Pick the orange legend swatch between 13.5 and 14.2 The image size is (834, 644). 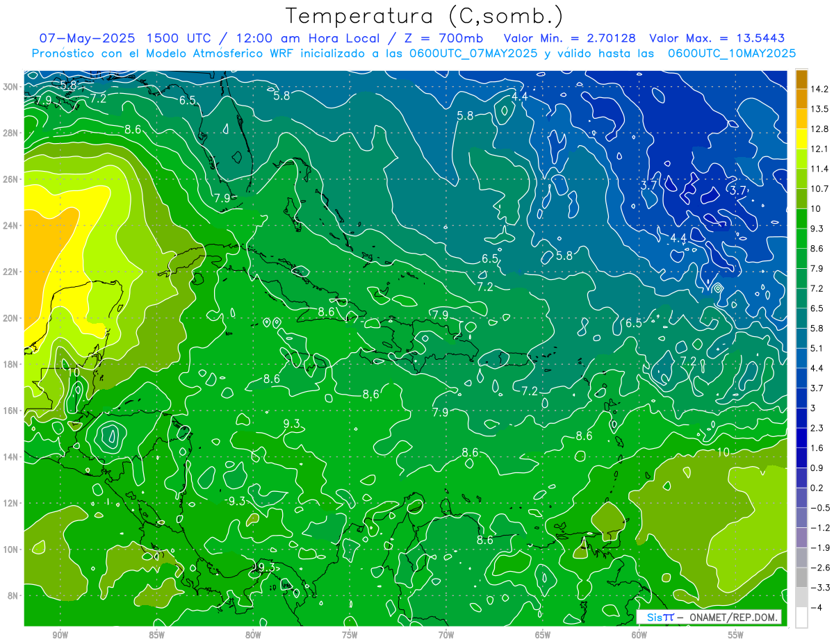point(801,99)
